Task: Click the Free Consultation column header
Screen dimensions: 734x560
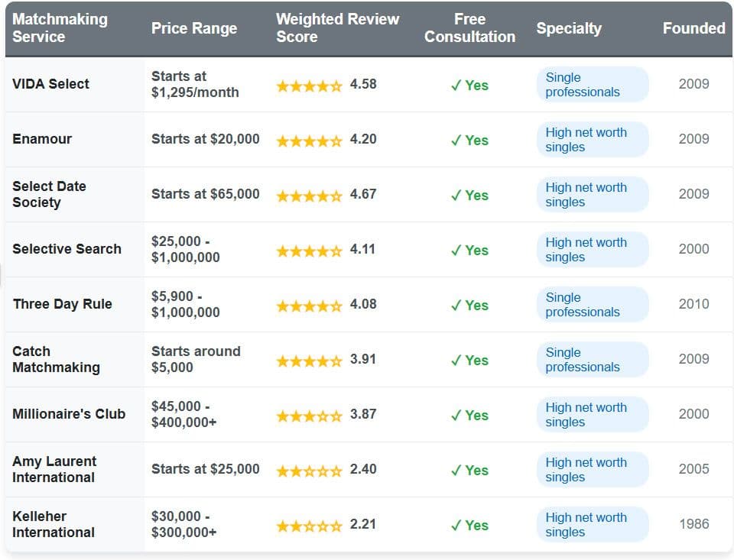Action: (469, 28)
